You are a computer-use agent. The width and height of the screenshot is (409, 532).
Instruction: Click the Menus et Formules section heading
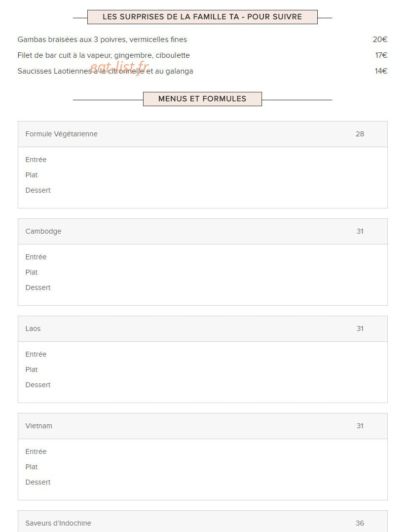tap(202, 99)
